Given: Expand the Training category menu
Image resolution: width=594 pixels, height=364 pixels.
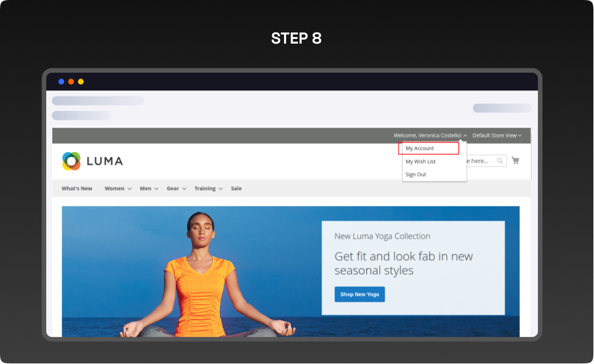Looking at the screenshot, I should coord(208,188).
